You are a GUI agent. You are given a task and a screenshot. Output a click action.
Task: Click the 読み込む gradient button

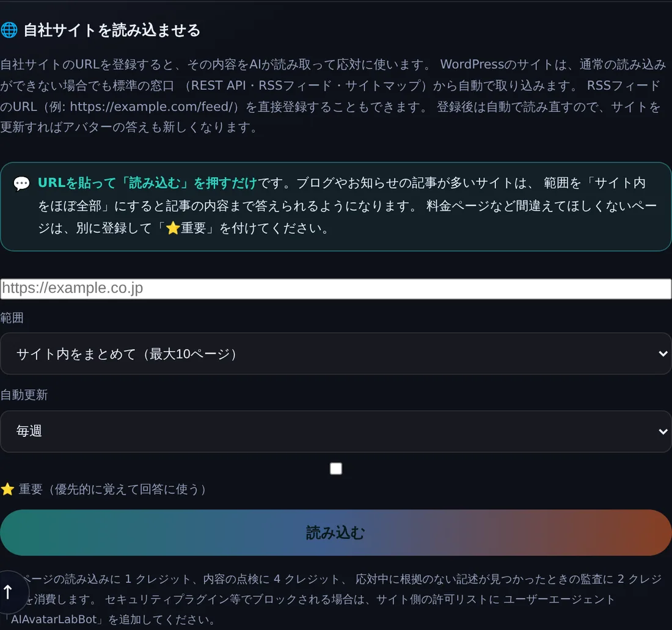336,532
